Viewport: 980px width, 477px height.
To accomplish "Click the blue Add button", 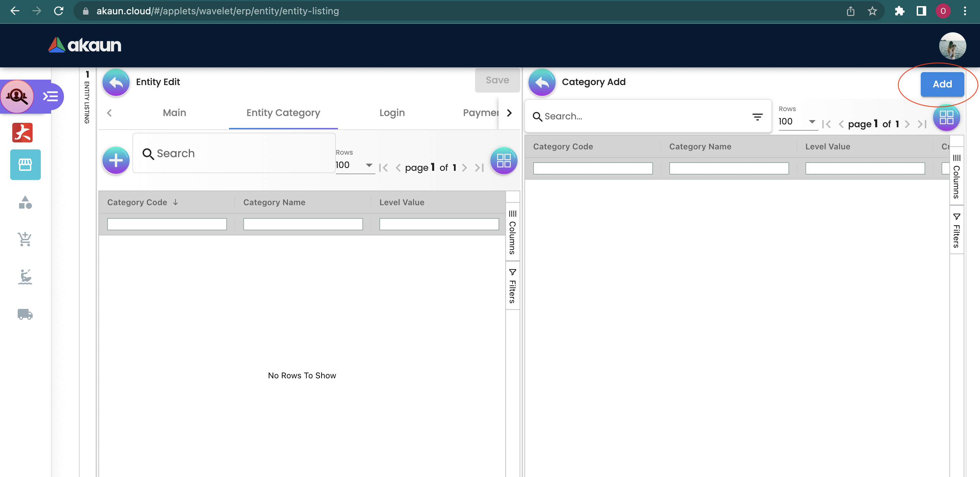I will (x=942, y=84).
